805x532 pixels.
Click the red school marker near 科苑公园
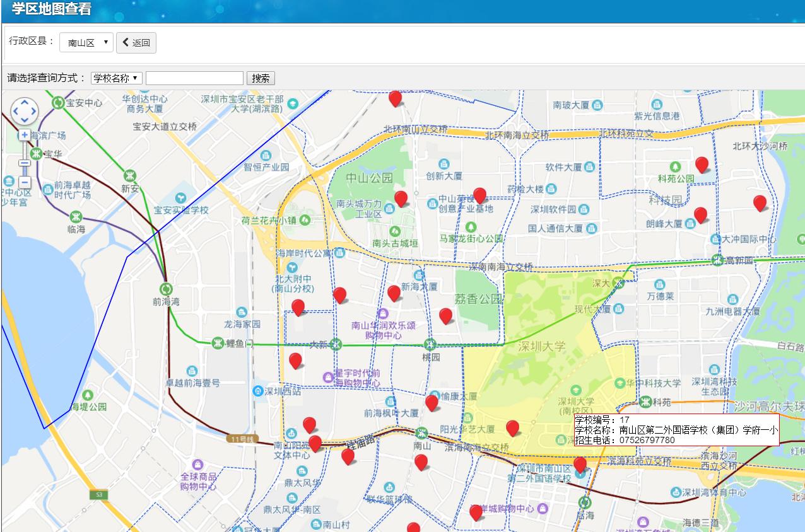702,164
